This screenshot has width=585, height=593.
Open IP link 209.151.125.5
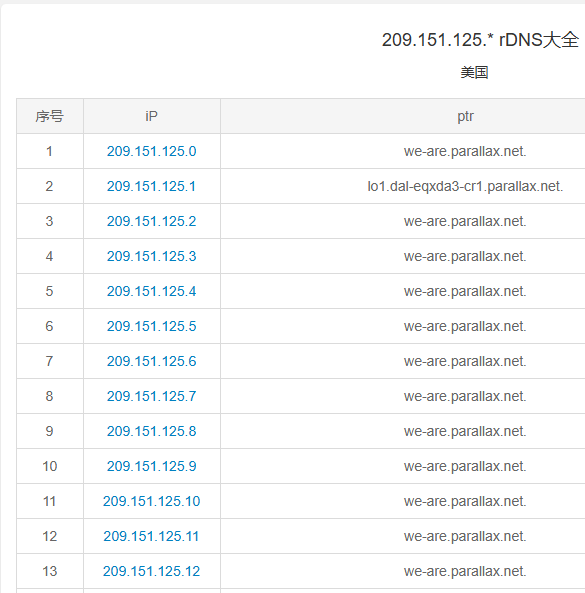tap(152, 326)
